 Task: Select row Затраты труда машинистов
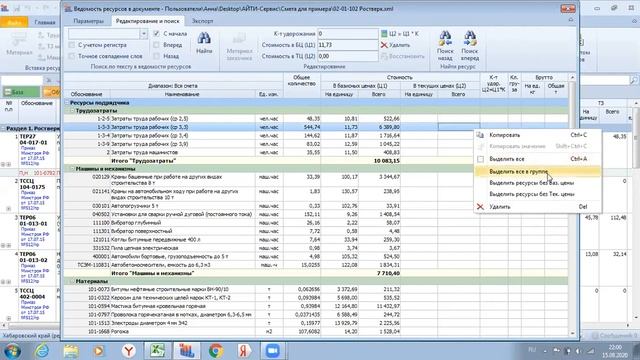(x=316, y=152)
